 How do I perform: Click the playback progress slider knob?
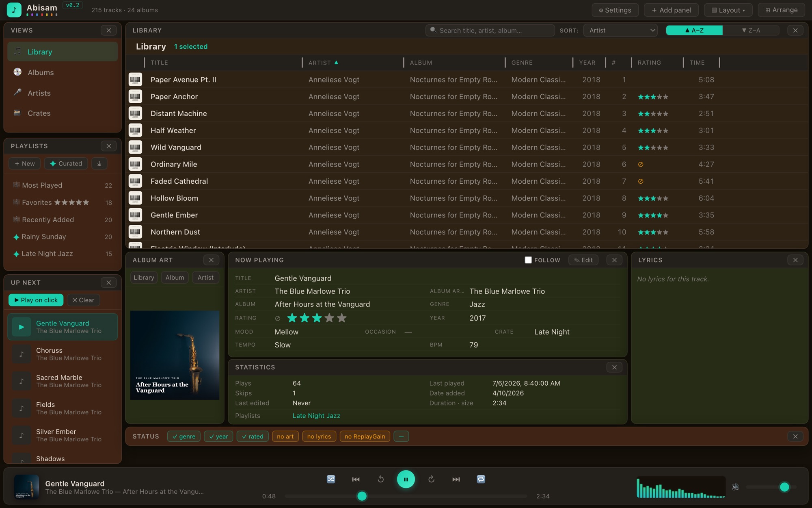(x=362, y=496)
